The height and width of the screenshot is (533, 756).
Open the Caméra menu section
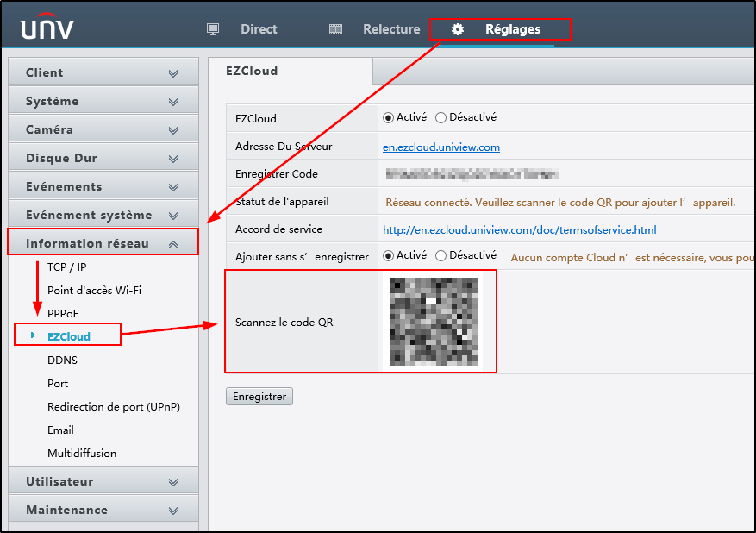tap(103, 129)
